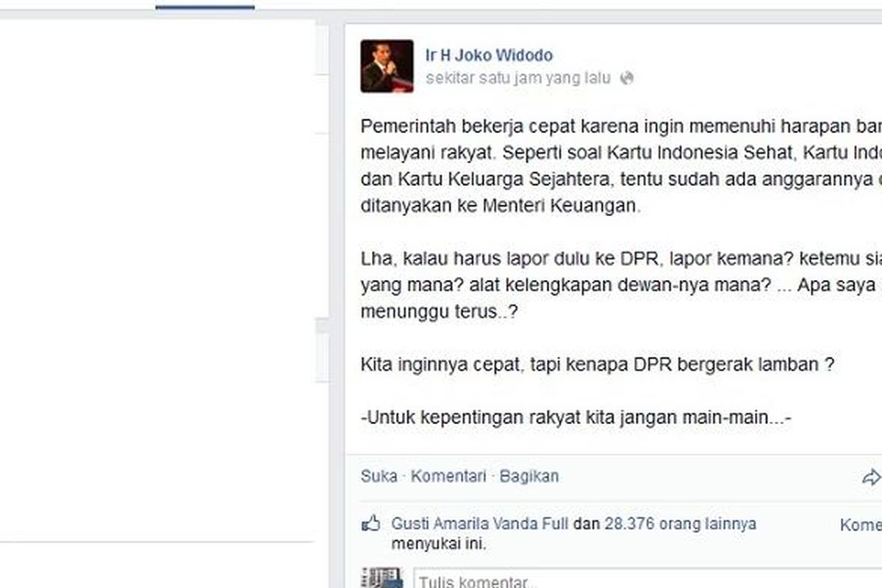The image size is (882, 588).
Task: Open the 'sekitar satu jam yang lalu' timestamp
Action: (x=518, y=78)
